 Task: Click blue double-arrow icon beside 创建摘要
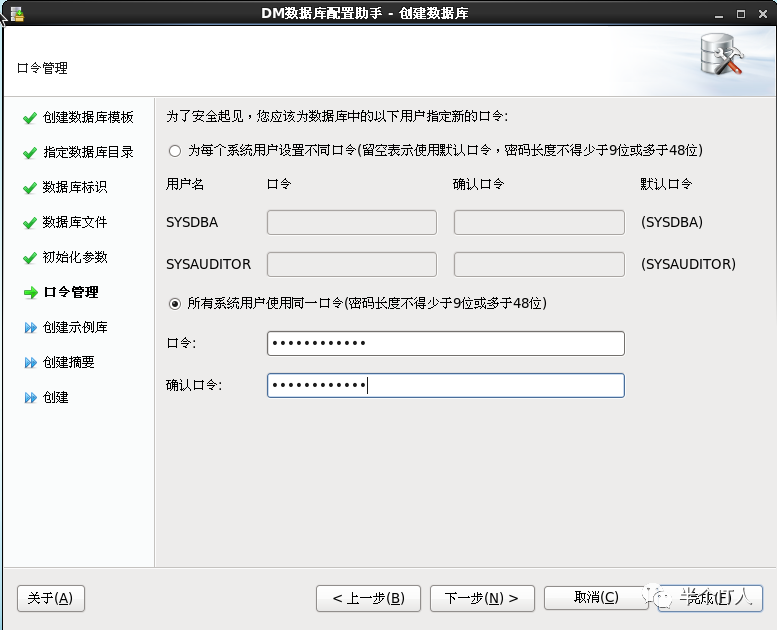pos(31,363)
